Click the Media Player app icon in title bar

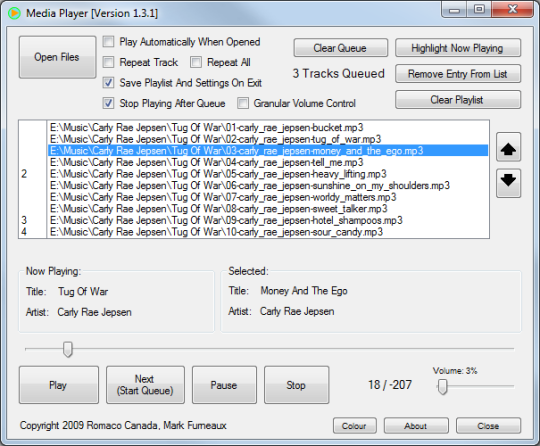coord(14,13)
